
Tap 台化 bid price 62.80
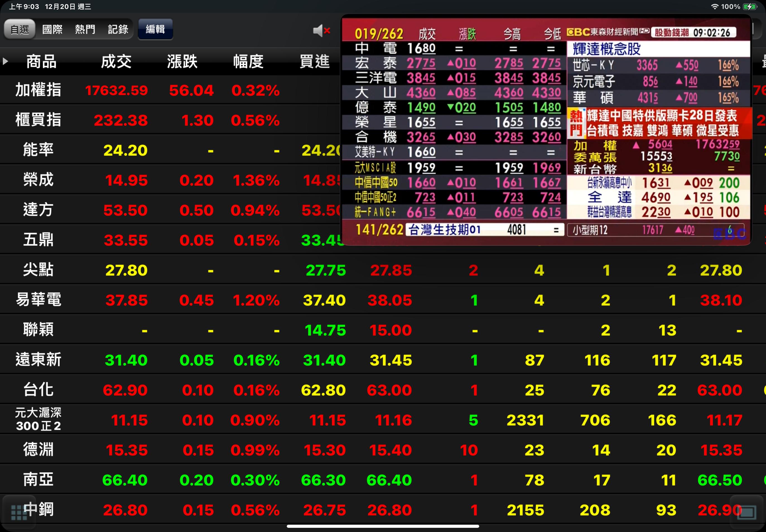point(323,390)
